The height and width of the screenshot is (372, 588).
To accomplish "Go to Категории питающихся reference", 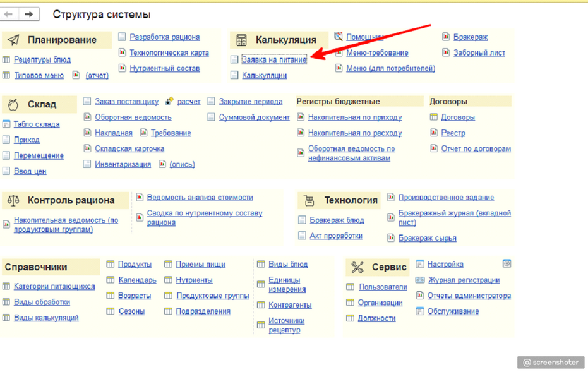I will pyautogui.click(x=54, y=287).
